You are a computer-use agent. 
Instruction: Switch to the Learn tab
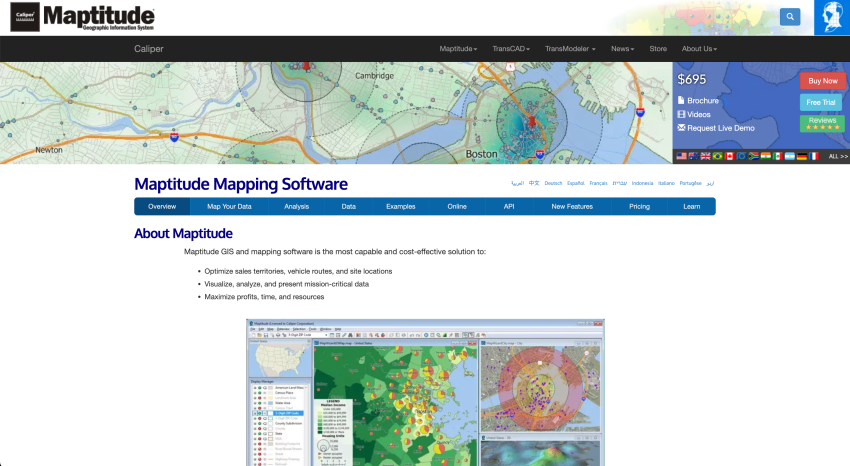click(692, 206)
